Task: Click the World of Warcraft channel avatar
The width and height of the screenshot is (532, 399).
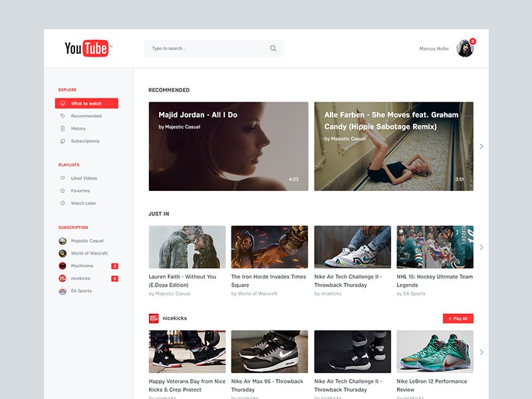Action: tap(63, 253)
